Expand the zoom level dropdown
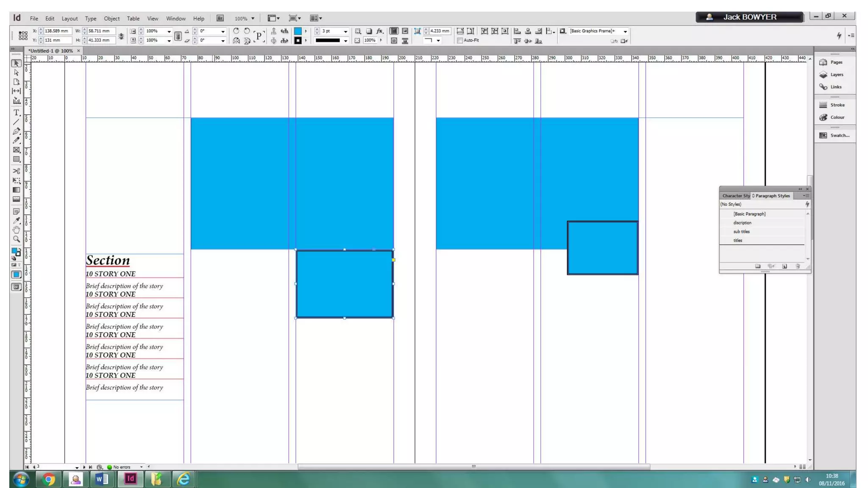Screen dimensions: 868x488 (253, 19)
